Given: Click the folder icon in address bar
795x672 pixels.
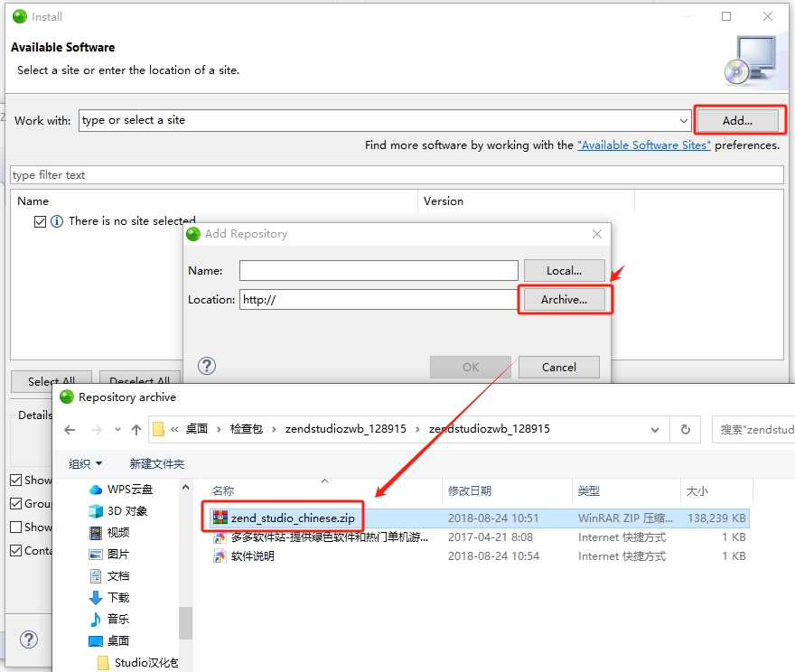Looking at the screenshot, I should (158, 429).
